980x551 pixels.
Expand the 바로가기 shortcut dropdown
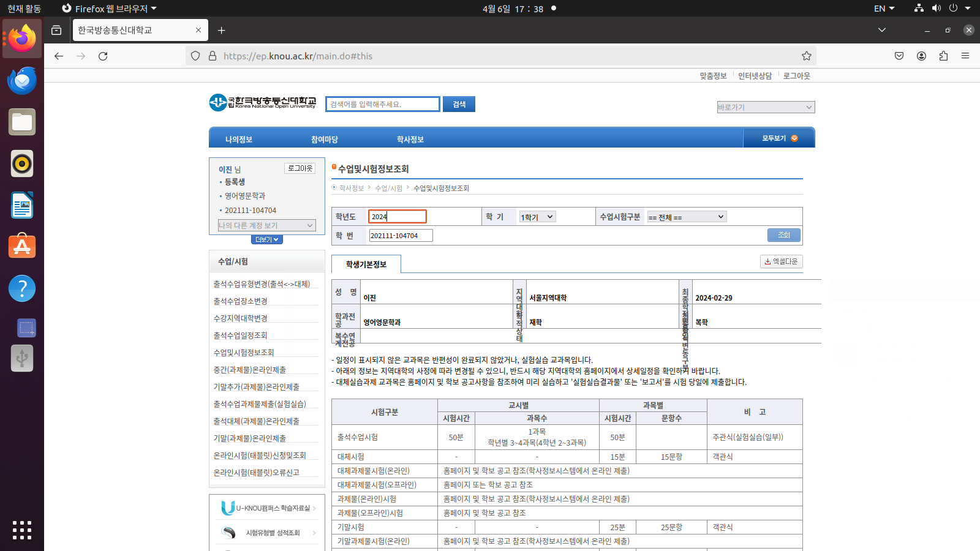pos(765,107)
